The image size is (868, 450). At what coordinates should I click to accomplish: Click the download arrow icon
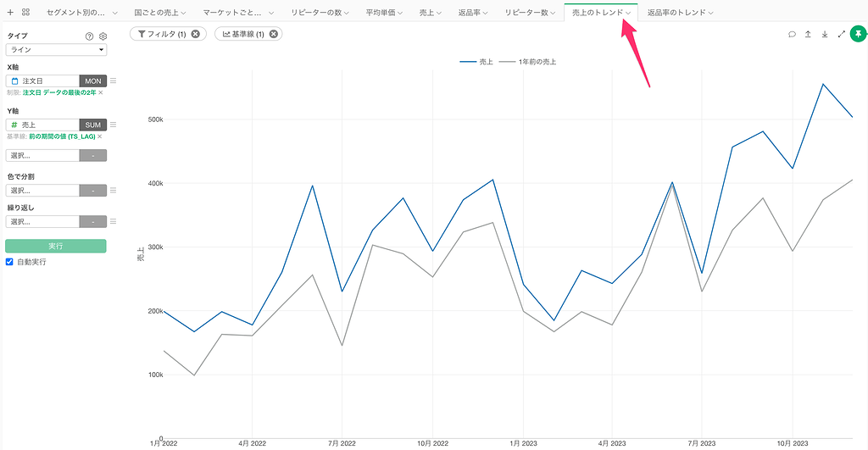click(824, 35)
